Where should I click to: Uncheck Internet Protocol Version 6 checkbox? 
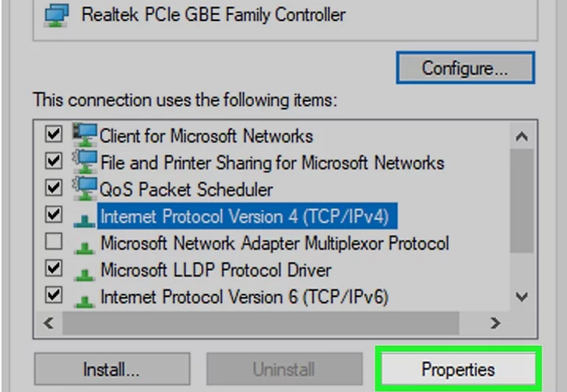point(54,295)
